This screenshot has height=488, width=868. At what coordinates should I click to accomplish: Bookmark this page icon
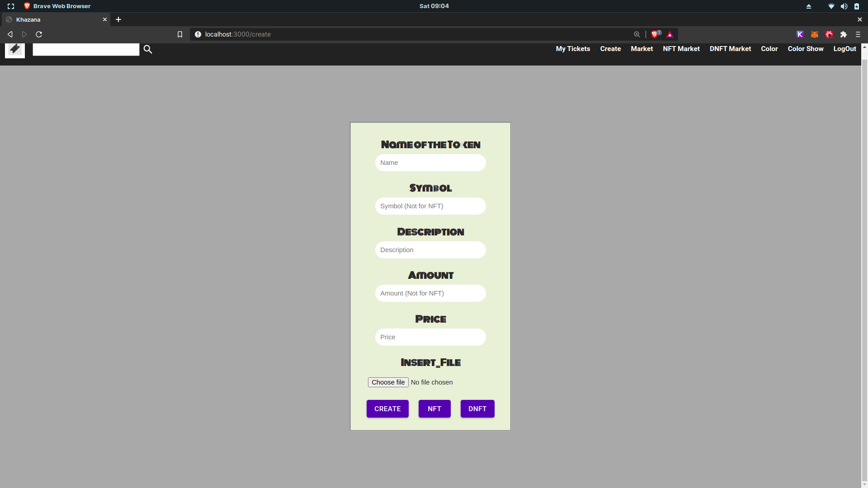[x=180, y=34]
